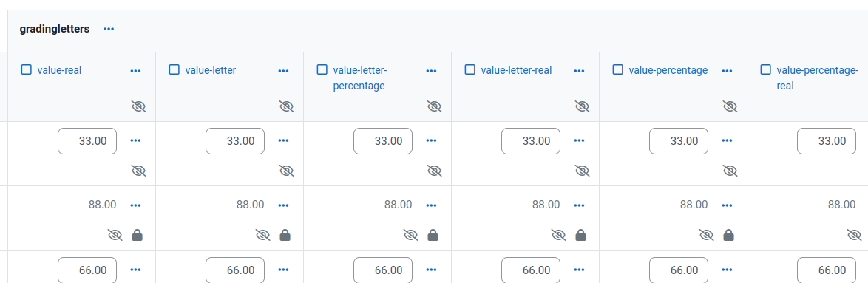Click lock icon in value-letter 88.00 cell
Viewport: 868px width, 283px height.
[285, 236]
